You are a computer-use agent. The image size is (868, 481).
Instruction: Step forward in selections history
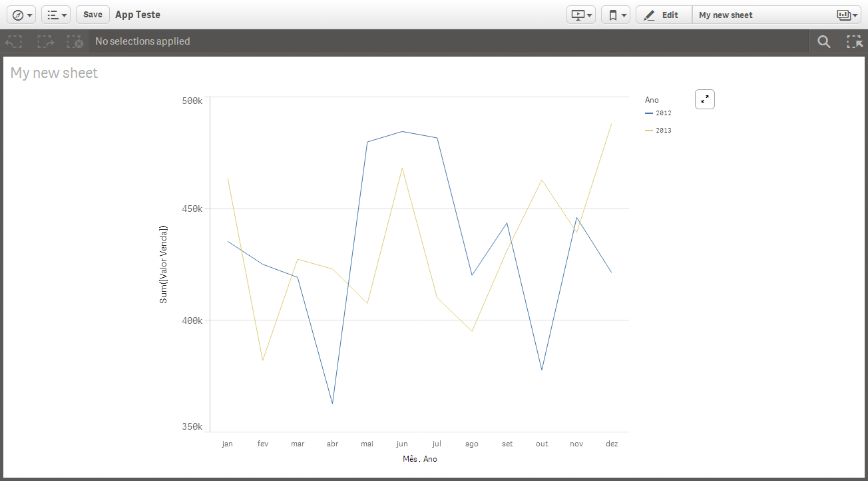(x=45, y=41)
